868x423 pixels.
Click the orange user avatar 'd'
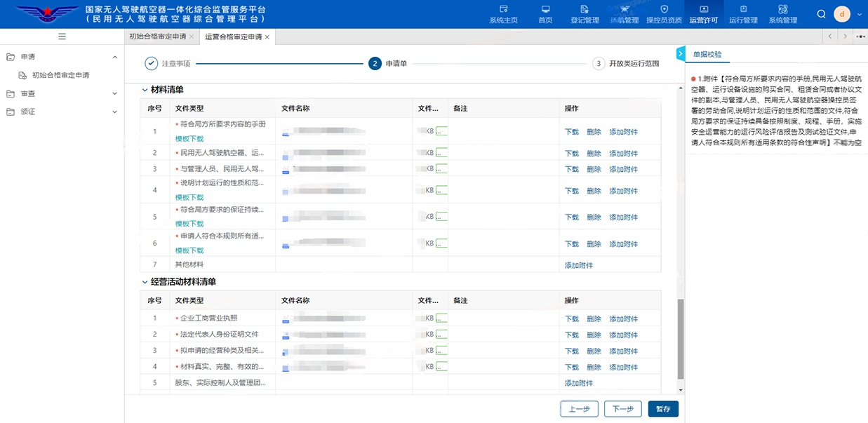842,14
